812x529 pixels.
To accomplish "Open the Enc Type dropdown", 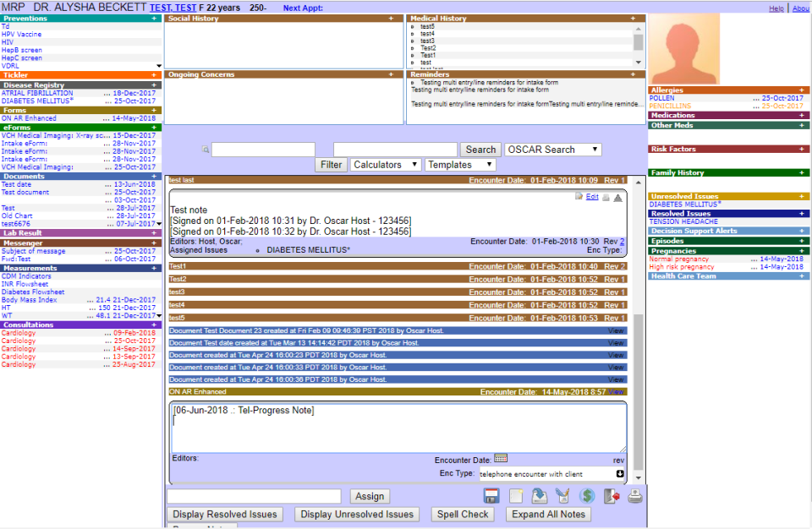I will [x=620, y=472].
